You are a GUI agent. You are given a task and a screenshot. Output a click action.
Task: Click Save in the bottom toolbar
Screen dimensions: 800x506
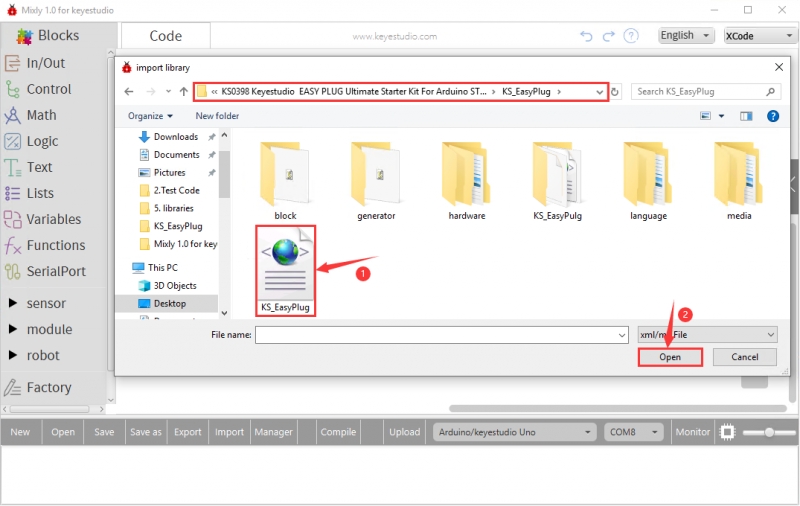[104, 433]
